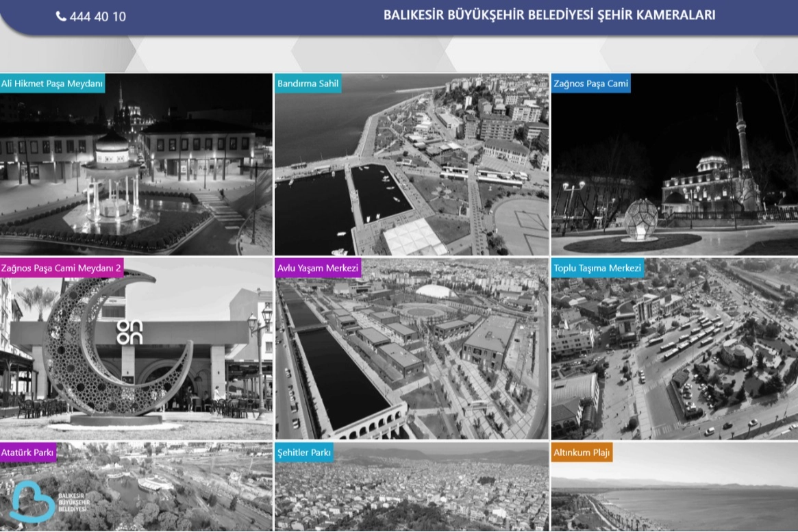Open the Toplu Taşıma Merkezi bus terminal image

[x=674, y=356]
